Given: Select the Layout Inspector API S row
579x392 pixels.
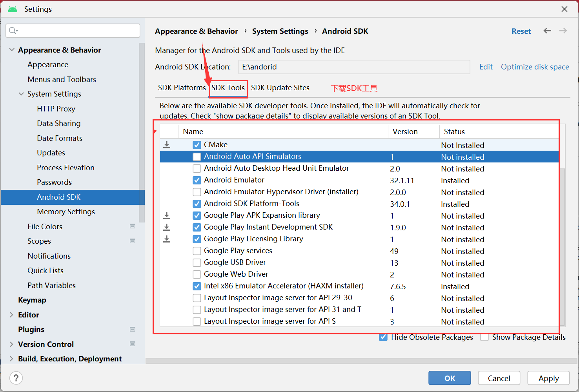Looking at the screenshot, I should 359,321.
